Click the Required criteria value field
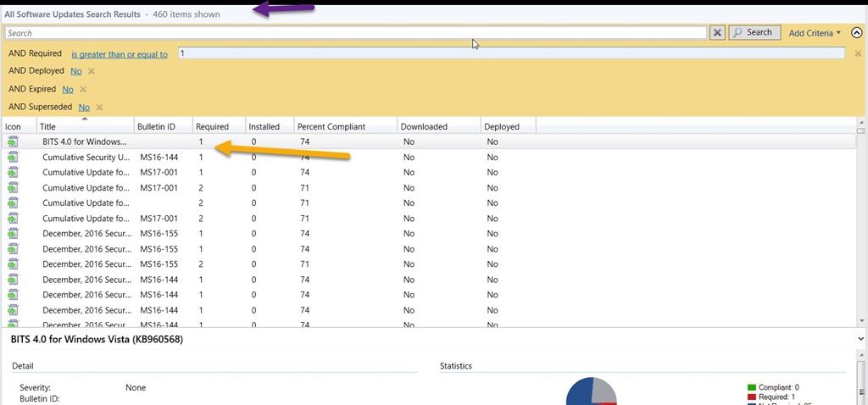Screen dimensions: 868x405 511,53
